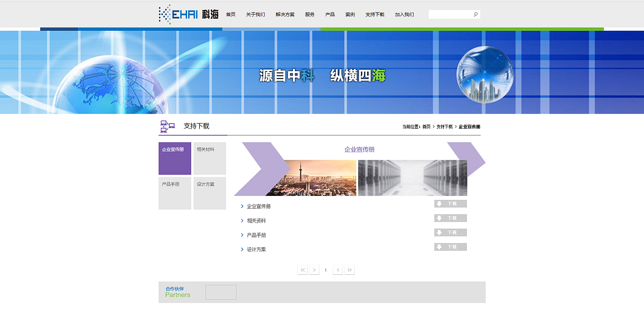Click the 企业宣传册 breadcrumb text
Image resolution: width=644 pixels, height=313 pixels.
pyautogui.click(x=469, y=127)
